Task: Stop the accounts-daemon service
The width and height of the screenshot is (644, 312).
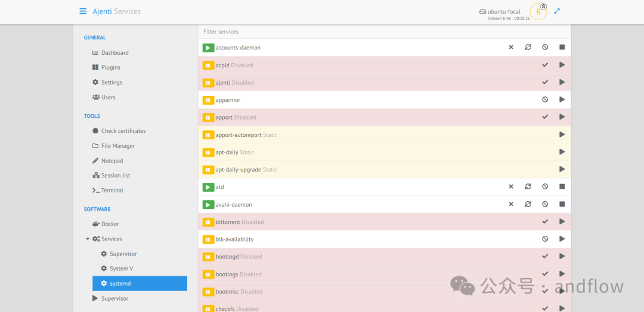Action: click(562, 47)
